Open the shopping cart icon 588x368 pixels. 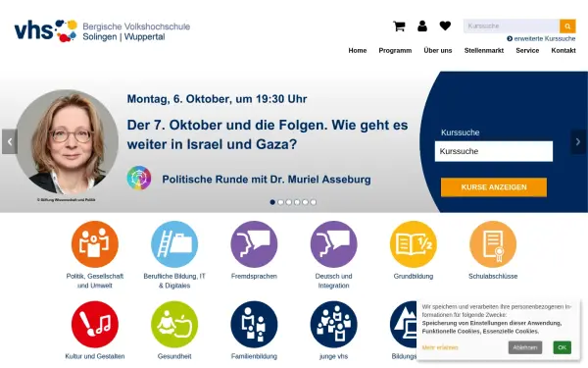coord(399,26)
